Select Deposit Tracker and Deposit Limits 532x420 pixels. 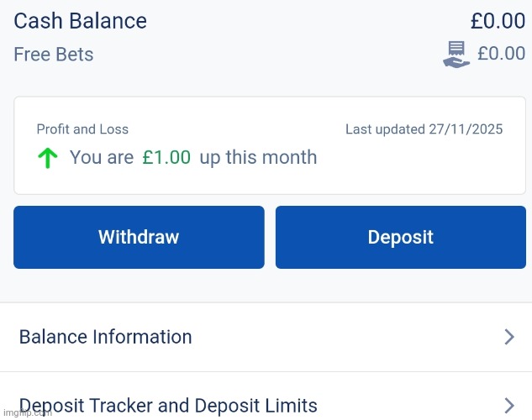(168, 406)
